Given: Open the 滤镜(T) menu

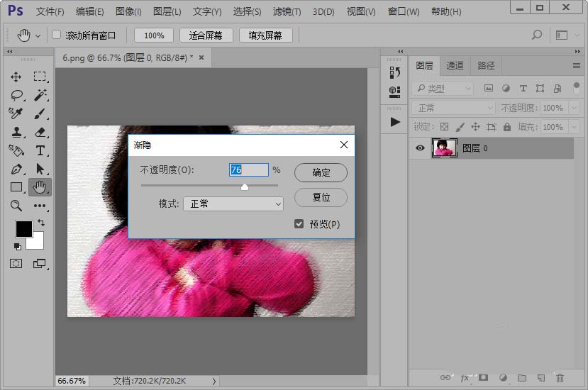Looking at the screenshot, I should [x=287, y=11].
